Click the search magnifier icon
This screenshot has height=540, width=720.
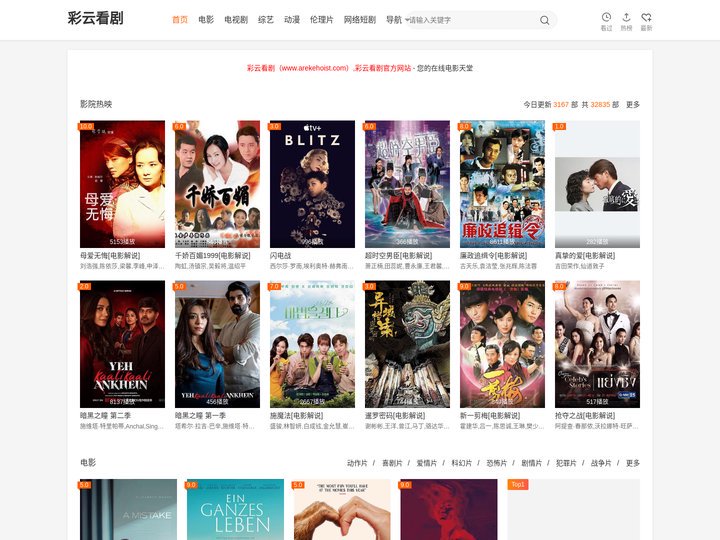(x=544, y=20)
